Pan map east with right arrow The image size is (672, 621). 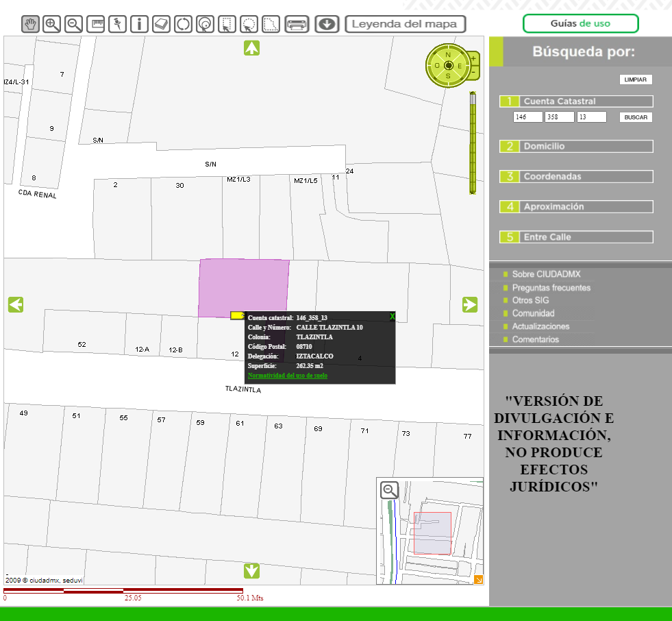470,305
